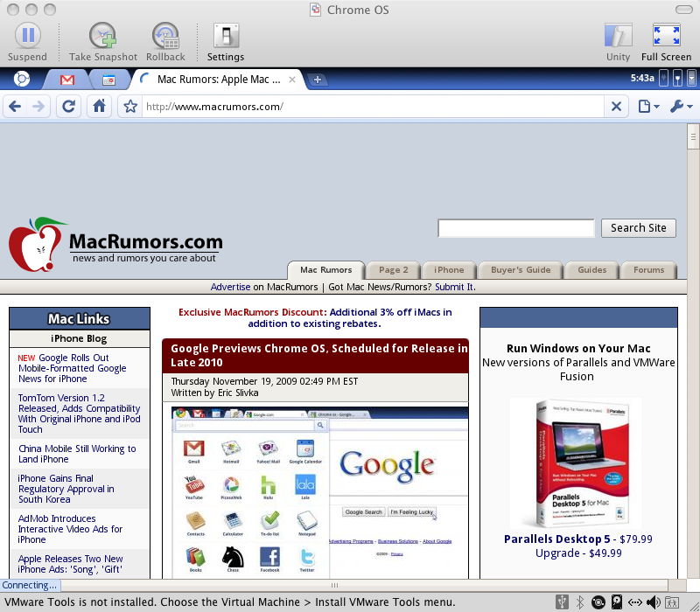700x612 pixels.
Task: Click the Run Windows on Your Mac heading
Action: (578, 348)
